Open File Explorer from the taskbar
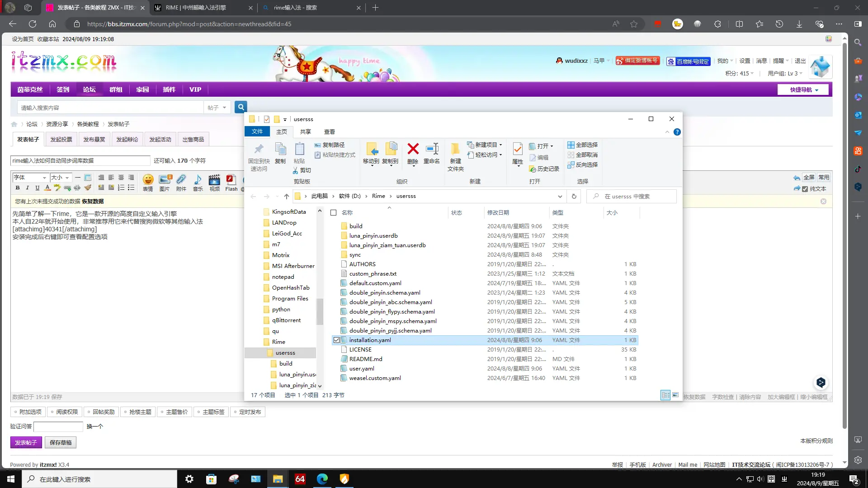868x488 pixels. 278,479
